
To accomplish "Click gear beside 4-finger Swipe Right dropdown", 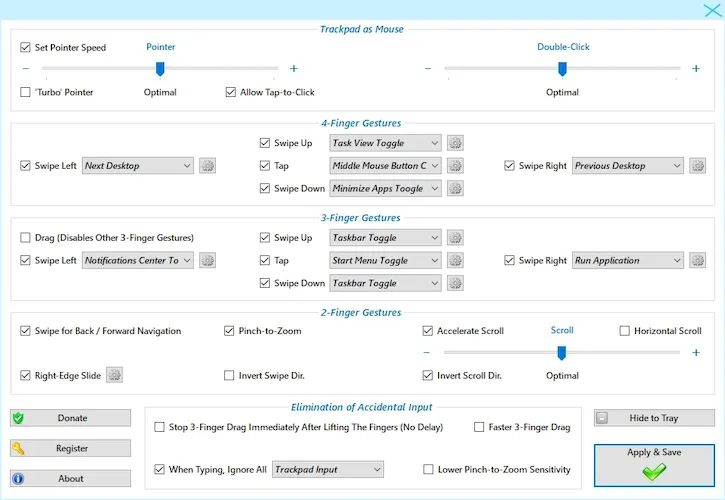I will pyautogui.click(x=697, y=166).
